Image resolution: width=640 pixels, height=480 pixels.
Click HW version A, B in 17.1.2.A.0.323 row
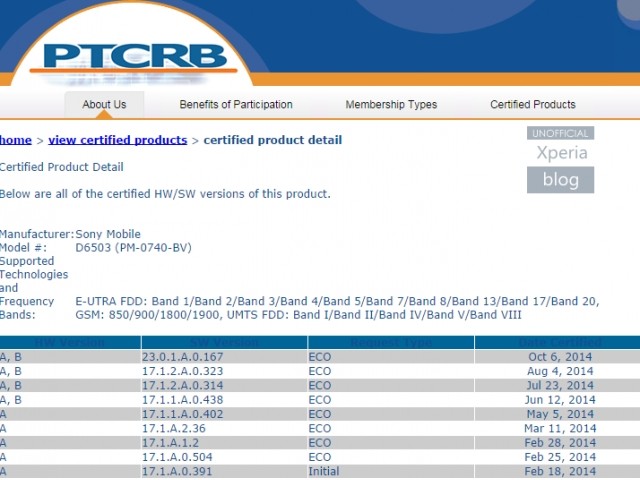pyautogui.click(x=11, y=371)
